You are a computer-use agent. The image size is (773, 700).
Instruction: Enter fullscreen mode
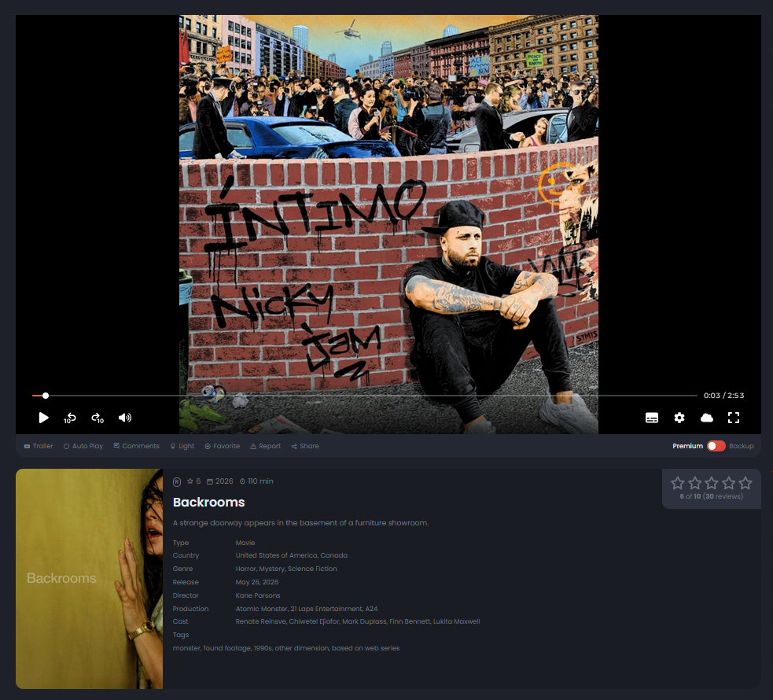(x=734, y=418)
